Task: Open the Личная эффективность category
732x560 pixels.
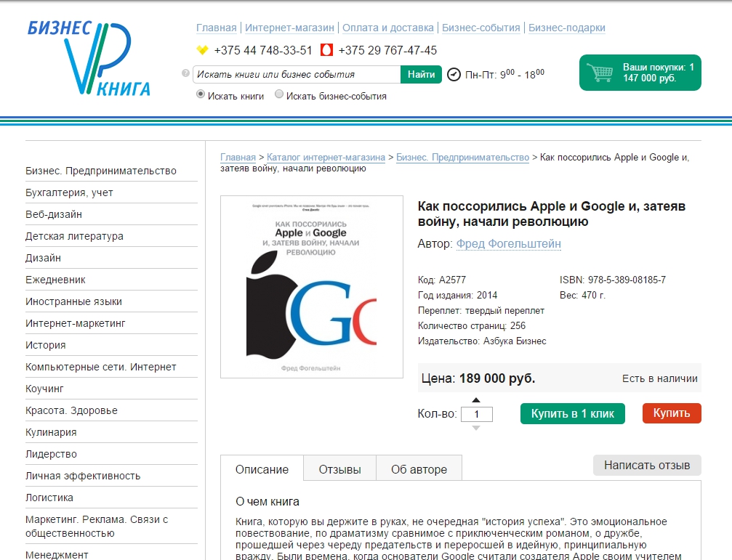Action: [x=83, y=476]
